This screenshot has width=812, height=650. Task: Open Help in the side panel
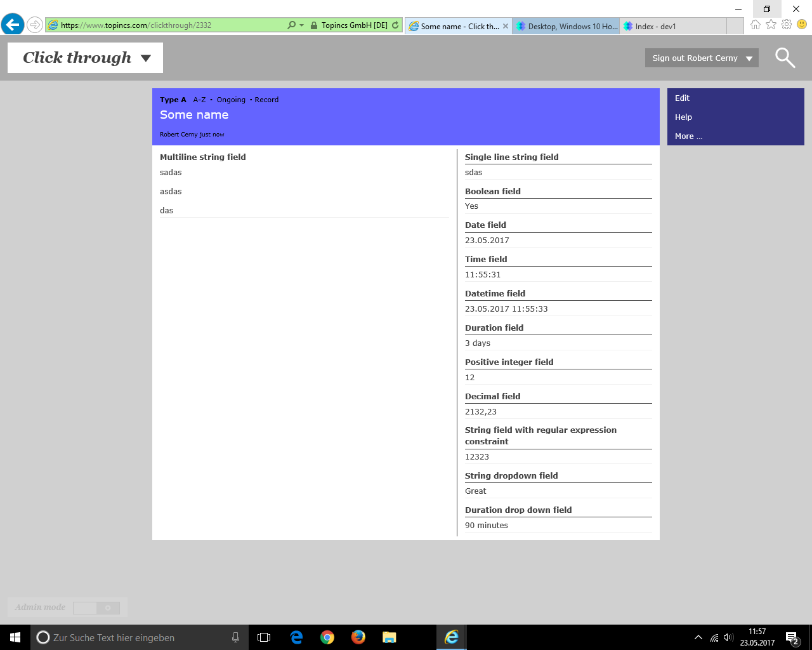pyautogui.click(x=683, y=117)
